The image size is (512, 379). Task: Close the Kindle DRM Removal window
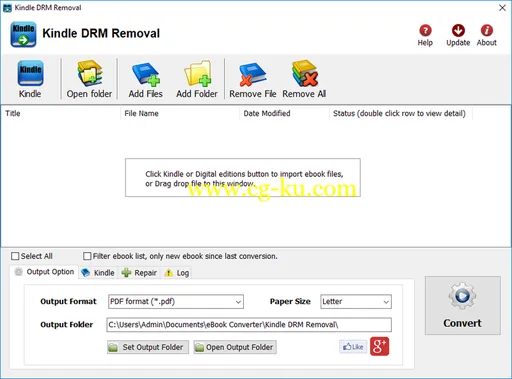(x=502, y=8)
